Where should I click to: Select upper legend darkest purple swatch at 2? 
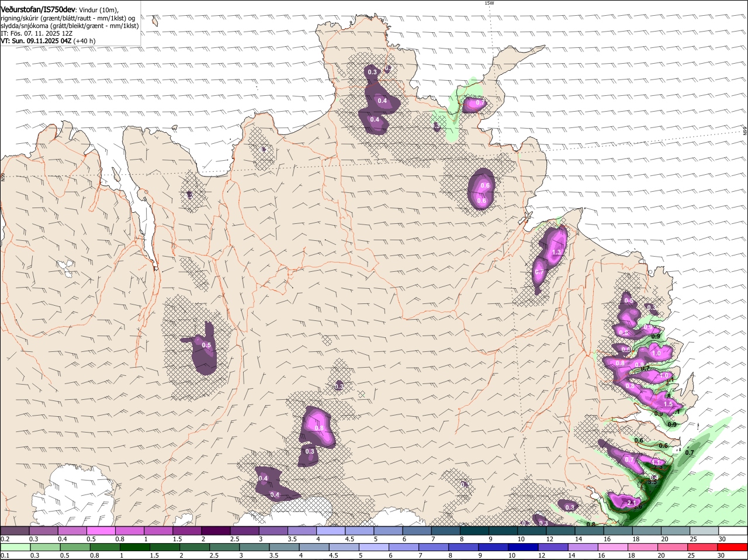[x=216, y=531]
